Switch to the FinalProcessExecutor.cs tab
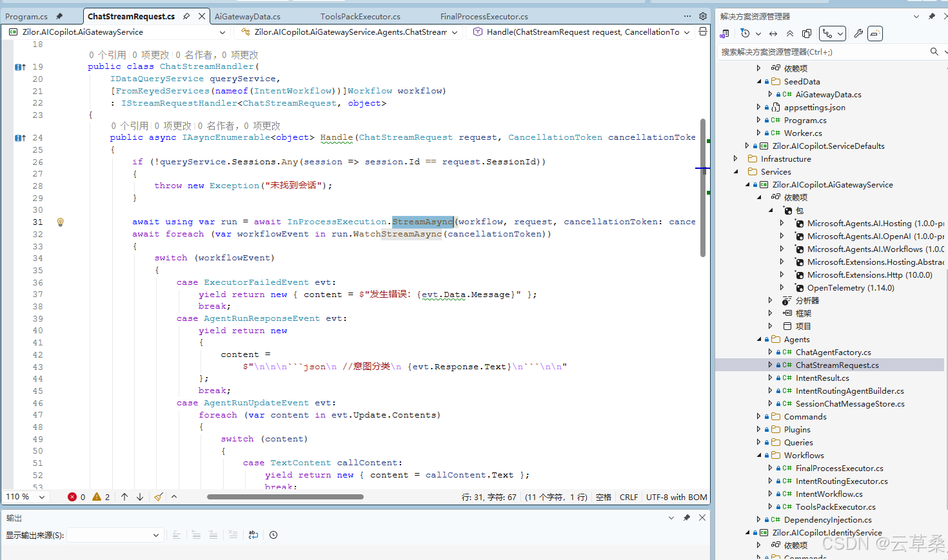948x560 pixels. pyautogui.click(x=484, y=16)
